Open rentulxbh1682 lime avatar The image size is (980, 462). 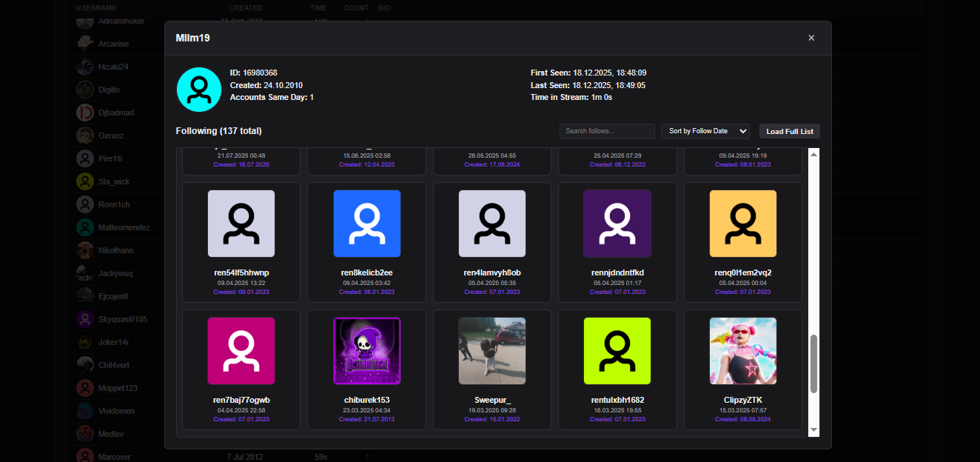617,351
